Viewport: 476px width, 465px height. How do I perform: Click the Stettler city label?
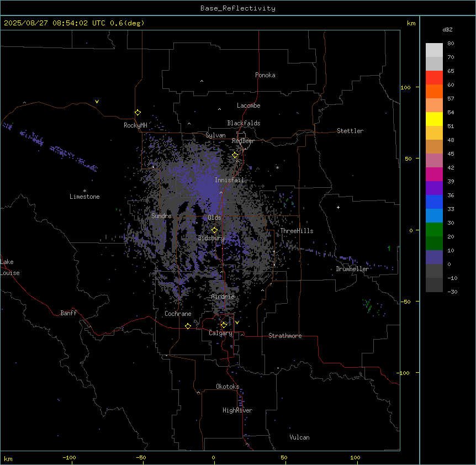click(x=350, y=131)
